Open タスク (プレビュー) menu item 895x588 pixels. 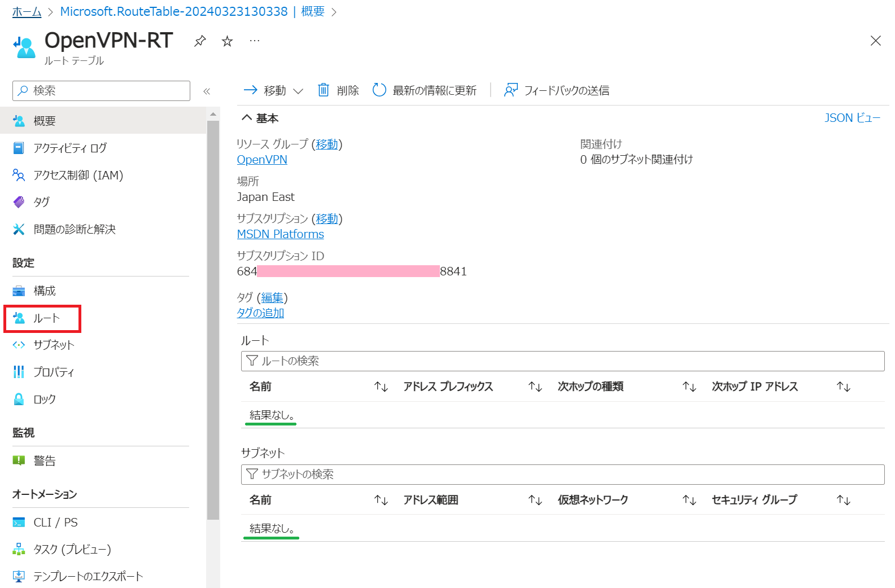pos(103,549)
